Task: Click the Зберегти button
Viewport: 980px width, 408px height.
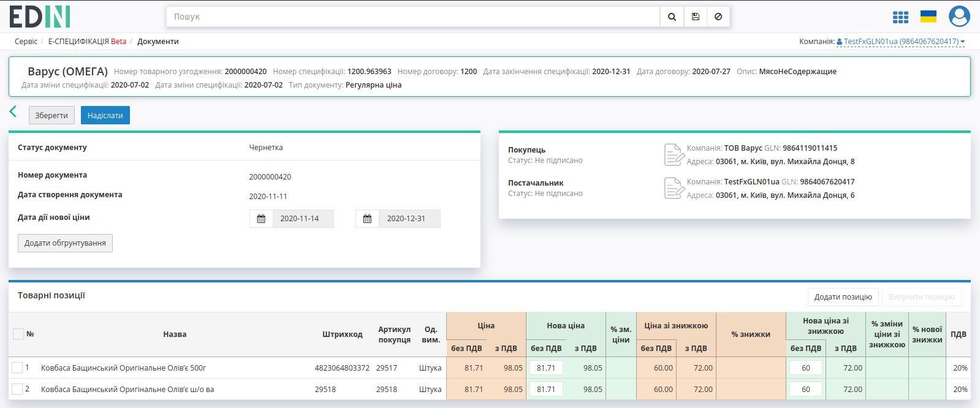Action: click(x=51, y=115)
